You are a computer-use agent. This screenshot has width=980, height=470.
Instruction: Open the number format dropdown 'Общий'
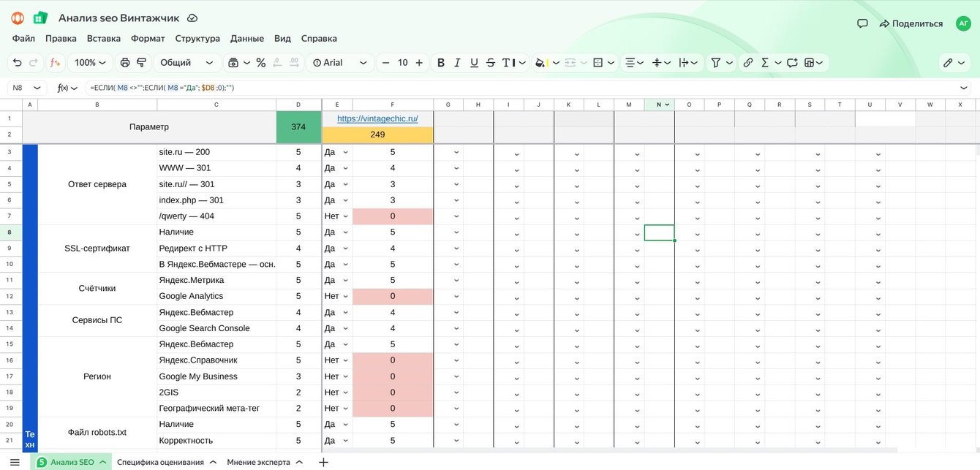[186, 63]
